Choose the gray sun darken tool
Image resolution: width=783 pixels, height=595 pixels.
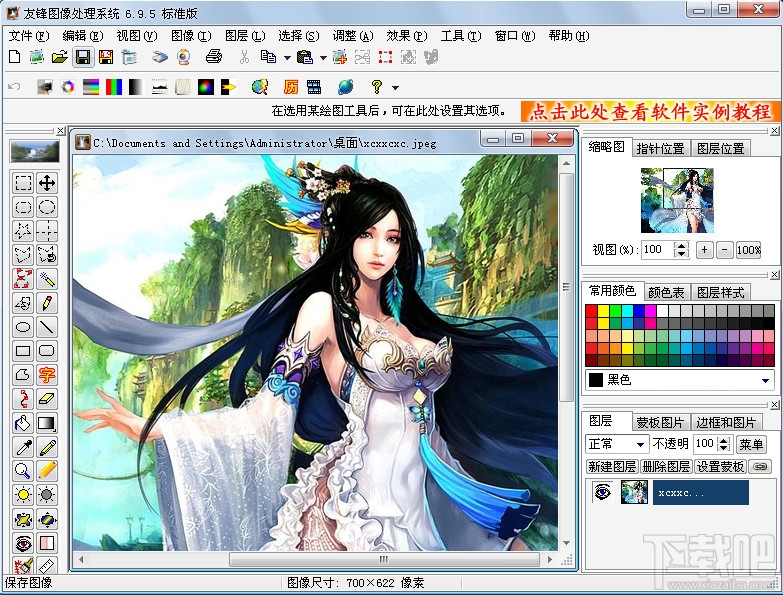47,494
